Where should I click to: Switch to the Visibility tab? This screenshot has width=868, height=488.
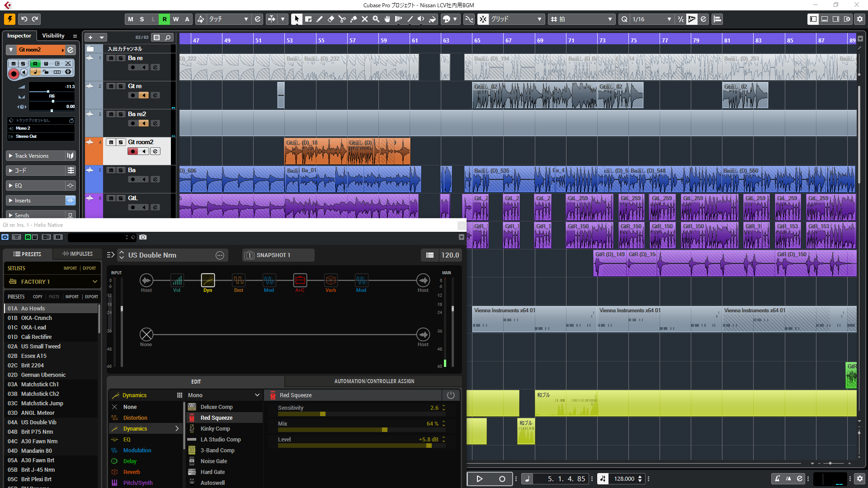click(x=53, y=36)
